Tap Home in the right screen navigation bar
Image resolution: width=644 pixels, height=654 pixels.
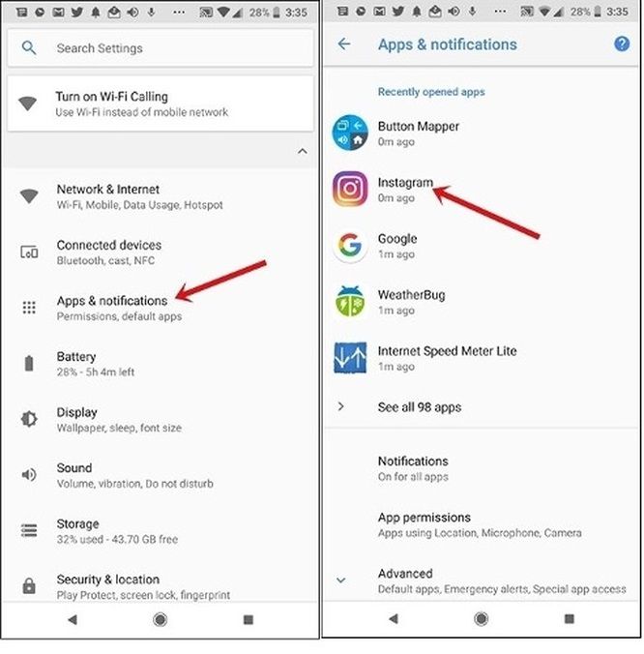[481, 618]
